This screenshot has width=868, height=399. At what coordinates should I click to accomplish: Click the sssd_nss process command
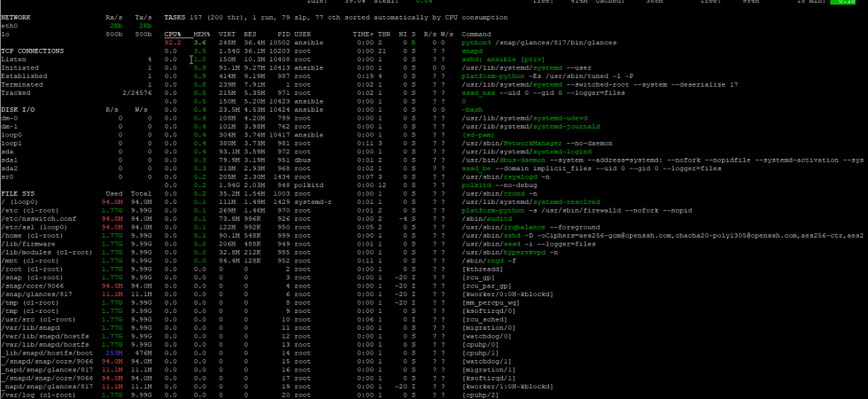[544, 92]
